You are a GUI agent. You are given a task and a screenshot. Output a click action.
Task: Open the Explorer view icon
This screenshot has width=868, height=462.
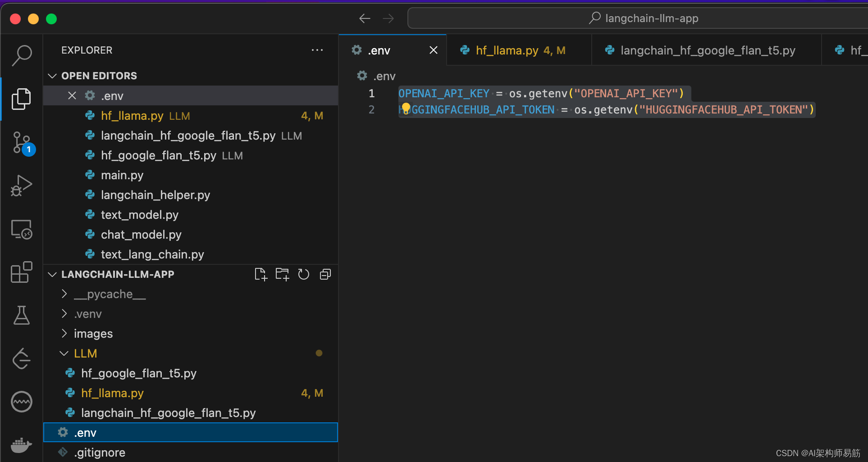(22, 99)
